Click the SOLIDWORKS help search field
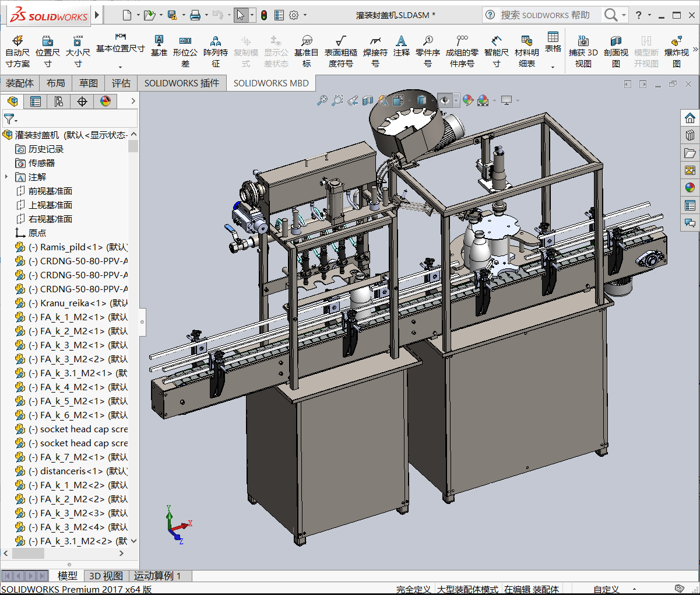Viewport: 700px width, 595px height. (545, 15)
